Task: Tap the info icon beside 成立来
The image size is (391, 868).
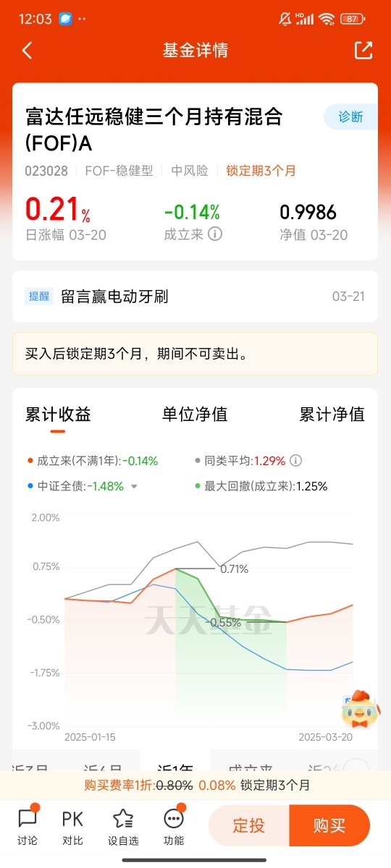Action: pyautogui.click(x=215, y=234)
